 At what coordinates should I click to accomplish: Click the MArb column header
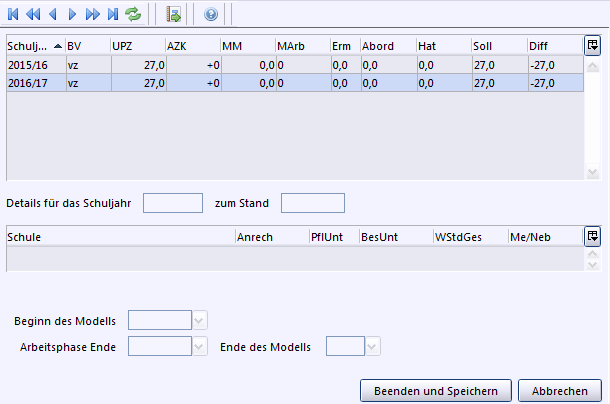click(303, 46)
